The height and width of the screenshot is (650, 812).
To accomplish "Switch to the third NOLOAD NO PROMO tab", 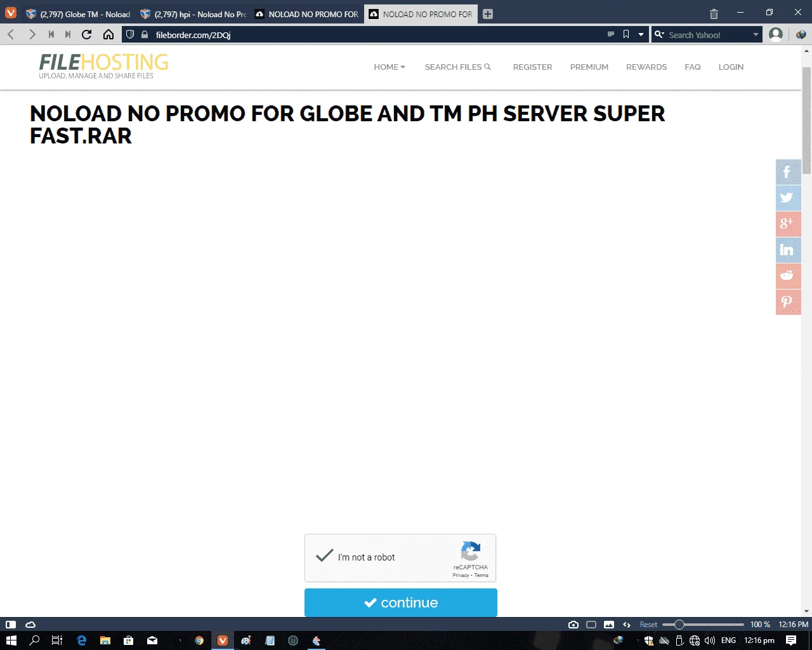I will 307,14.
